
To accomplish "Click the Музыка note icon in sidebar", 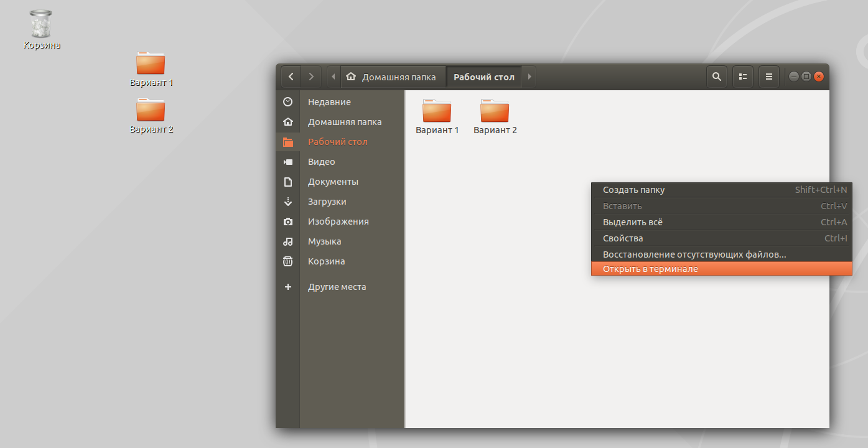I will (287, 241).
